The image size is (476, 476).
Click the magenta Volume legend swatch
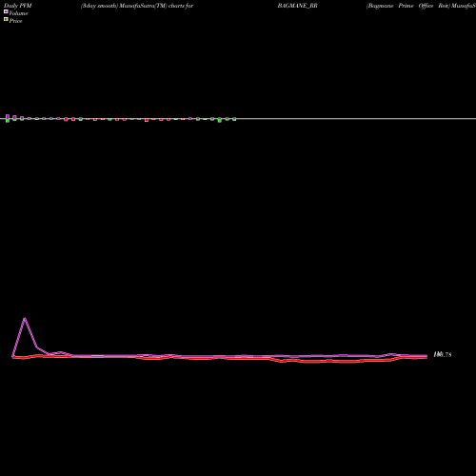(x=6, y=11)
